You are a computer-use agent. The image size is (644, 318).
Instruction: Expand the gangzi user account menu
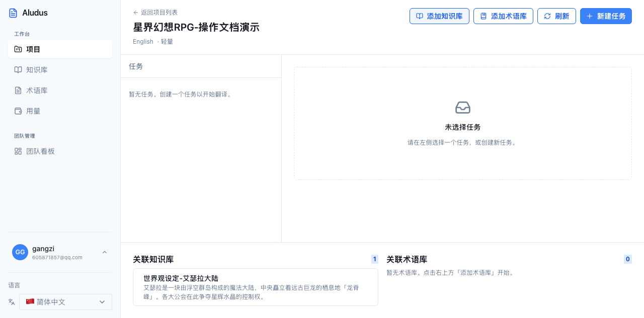point(60,252)
